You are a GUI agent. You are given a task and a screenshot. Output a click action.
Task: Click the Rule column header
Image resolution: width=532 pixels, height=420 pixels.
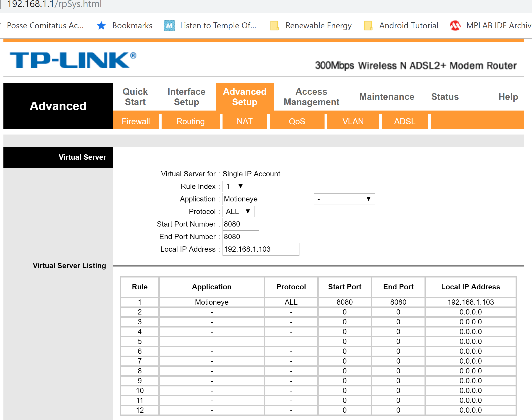pos(140,287)
